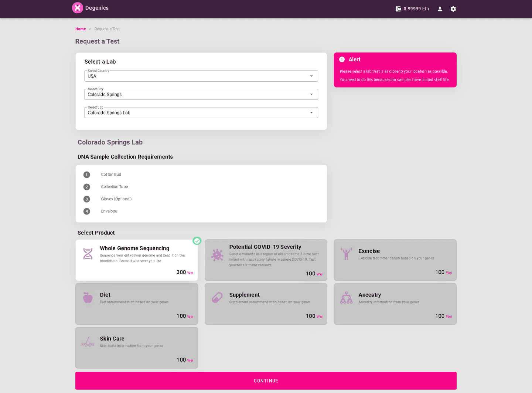Click the Collection Tube requirement text

[x=115, y=187]
